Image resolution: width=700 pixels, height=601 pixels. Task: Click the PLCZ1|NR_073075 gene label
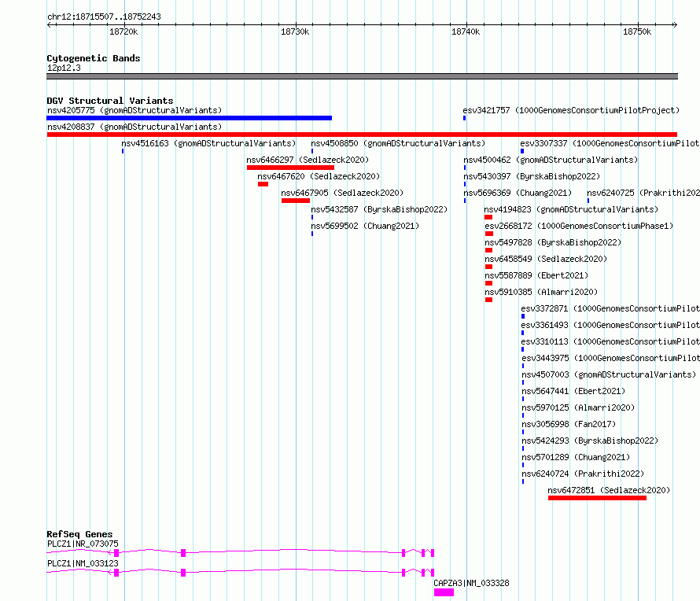(83, 544)
